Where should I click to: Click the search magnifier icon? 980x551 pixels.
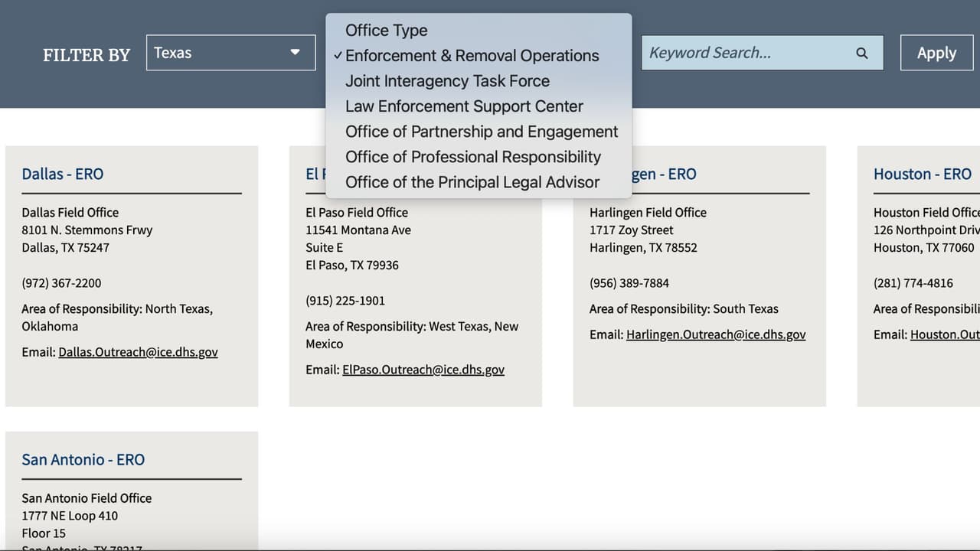pos(862,53)
